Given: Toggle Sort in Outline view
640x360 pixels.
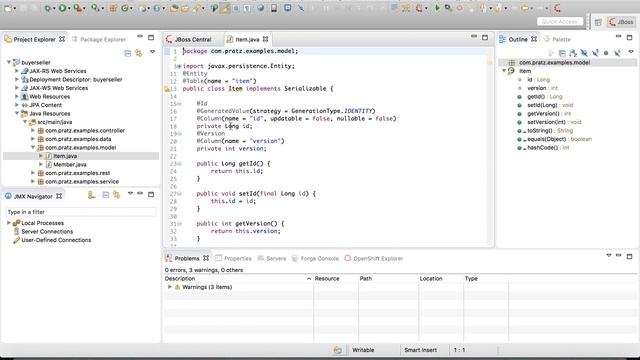Looking at the screenshot, I should (573, 53).
